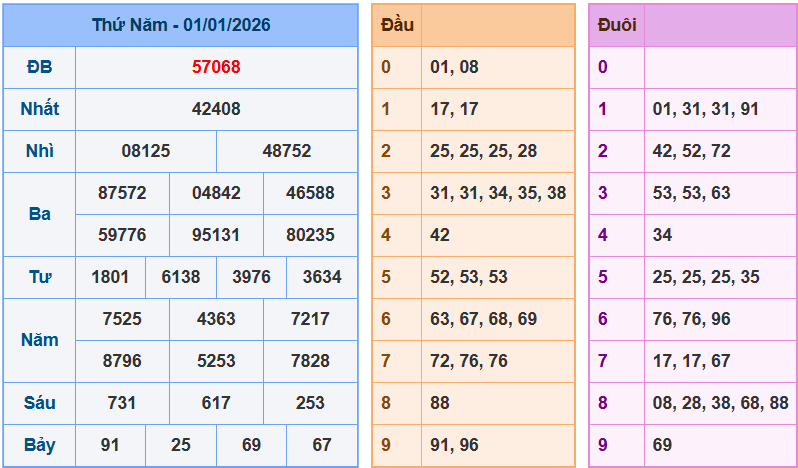This screenshot has height=468, width=798.
Task: Click fifth prize number 4363
Action: pyautogui.click(x=216, y=319)
